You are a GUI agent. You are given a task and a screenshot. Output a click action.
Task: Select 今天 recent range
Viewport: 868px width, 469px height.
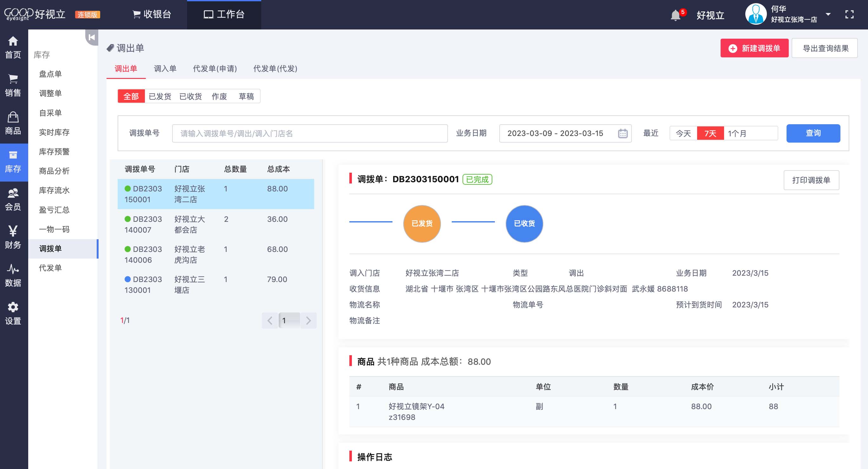tap(683, 133)
